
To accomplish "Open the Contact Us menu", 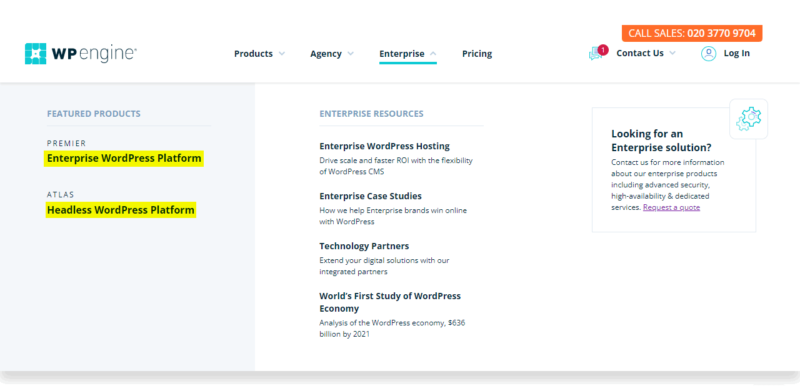I will click(640, 53).
